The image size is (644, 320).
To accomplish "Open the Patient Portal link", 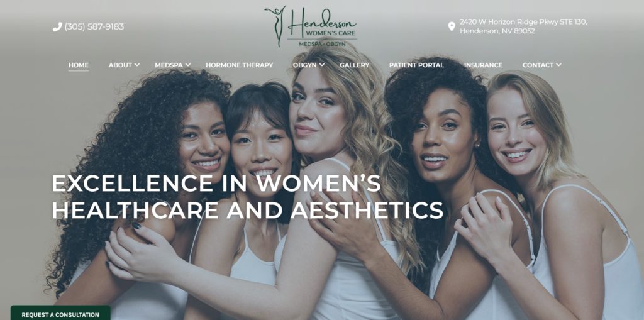I will pos(416,65).
